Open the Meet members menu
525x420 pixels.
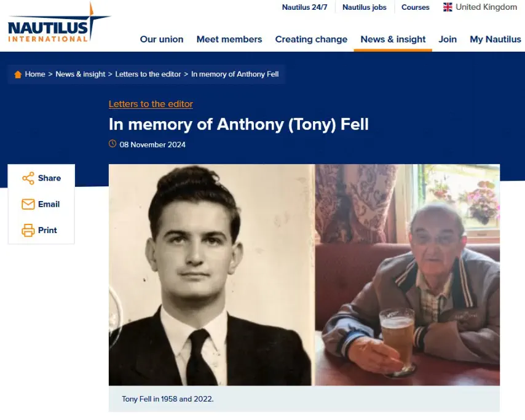coord(229,39)
